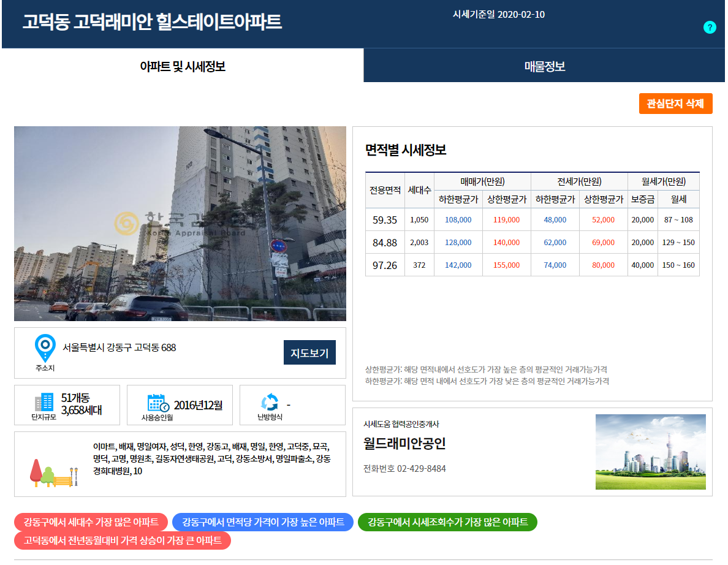Click the red 52,000 jeonse price link
This screenshot has height=565, width=728.
coord(603,219)
